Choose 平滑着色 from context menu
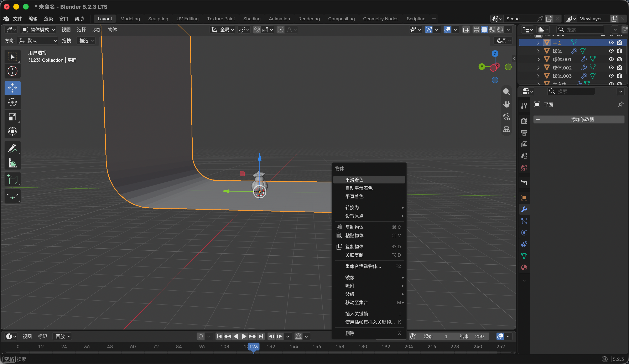Screen dimensions: 629x364 pos(369,180)
